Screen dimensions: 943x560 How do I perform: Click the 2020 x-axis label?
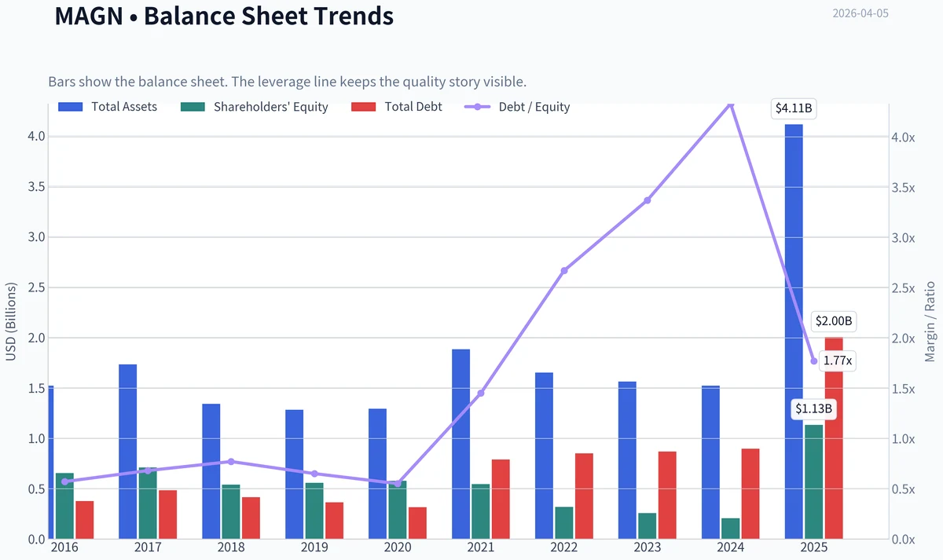point(398,548)
